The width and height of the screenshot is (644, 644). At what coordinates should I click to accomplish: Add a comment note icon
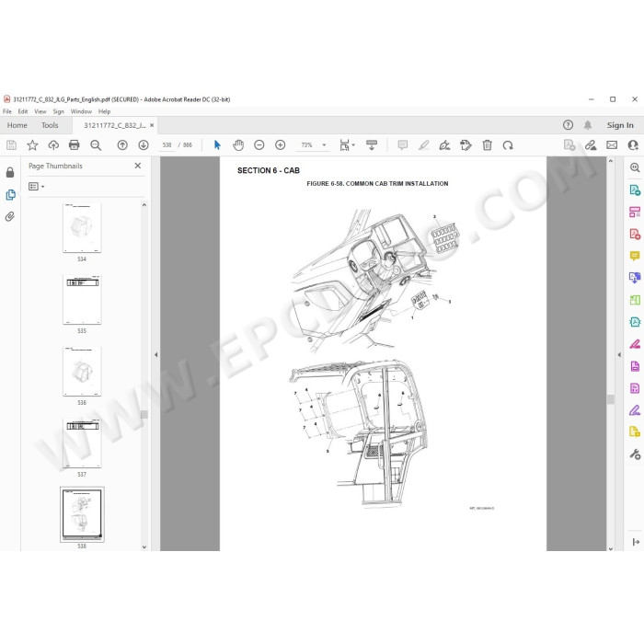(403, 145)
